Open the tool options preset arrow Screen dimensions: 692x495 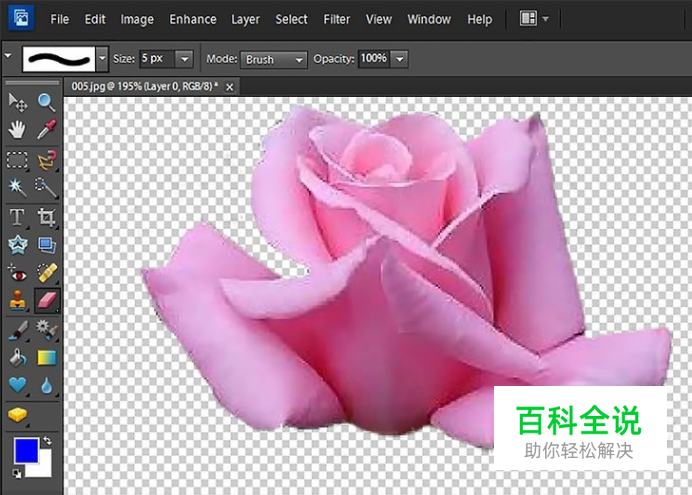(x=8, y=56)
